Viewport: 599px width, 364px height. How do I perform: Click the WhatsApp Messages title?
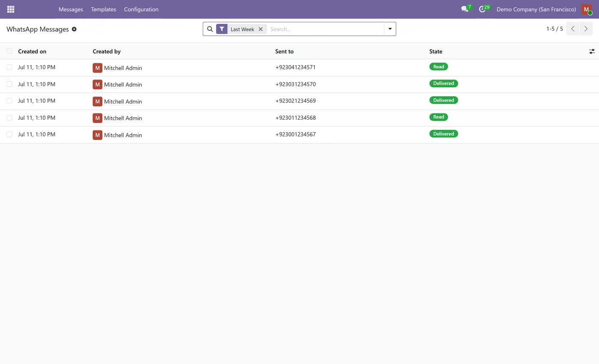(38, 29)
